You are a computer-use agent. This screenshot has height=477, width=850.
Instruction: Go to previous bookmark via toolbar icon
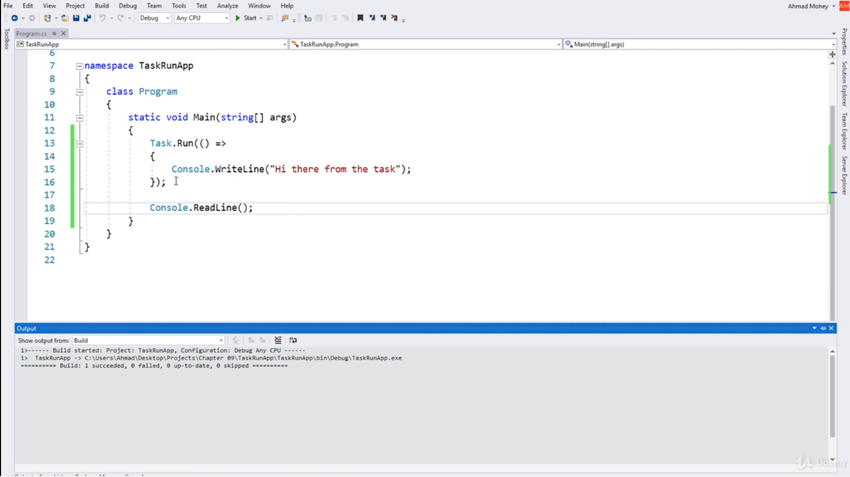[x=372, y=18]
